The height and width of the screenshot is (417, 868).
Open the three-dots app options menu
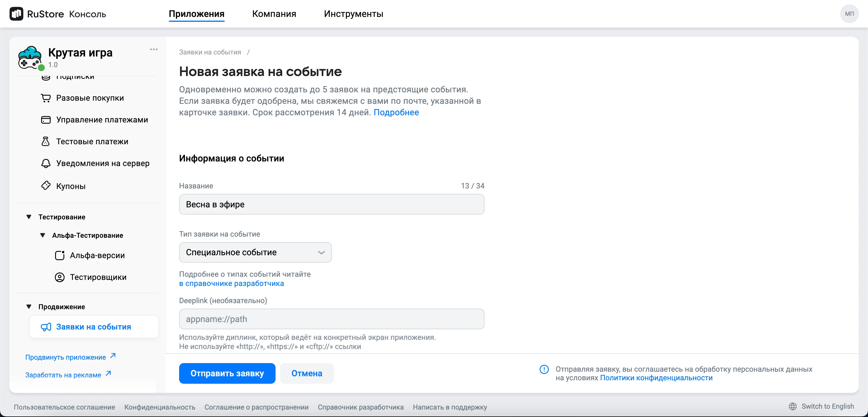coord(154,50)
